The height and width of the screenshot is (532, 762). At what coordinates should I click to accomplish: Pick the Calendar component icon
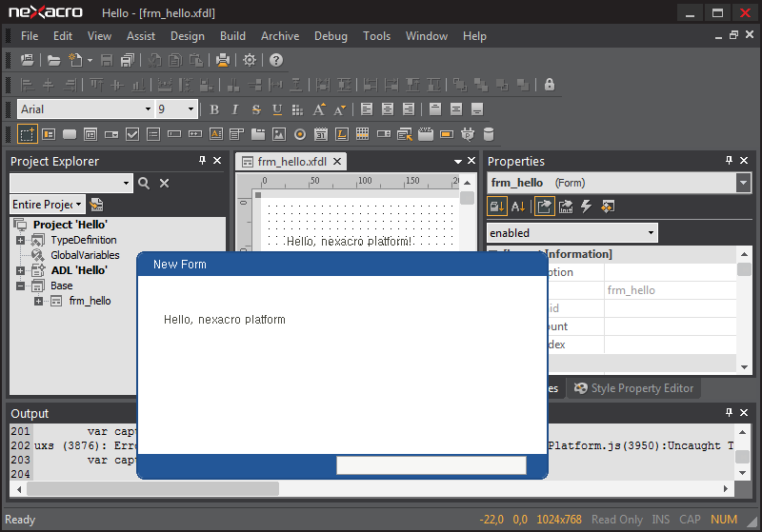pos(321,134)
